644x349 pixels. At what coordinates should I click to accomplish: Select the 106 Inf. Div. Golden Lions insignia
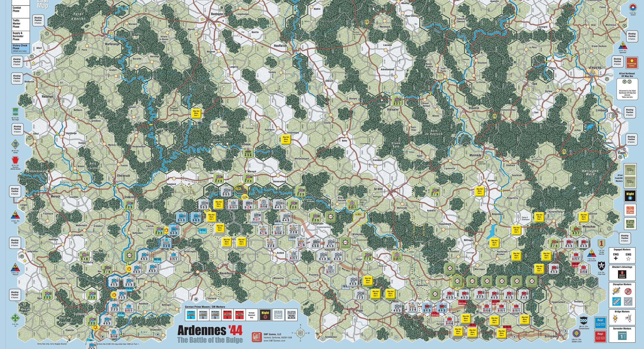pyautogui.click(x=576, y=333)
